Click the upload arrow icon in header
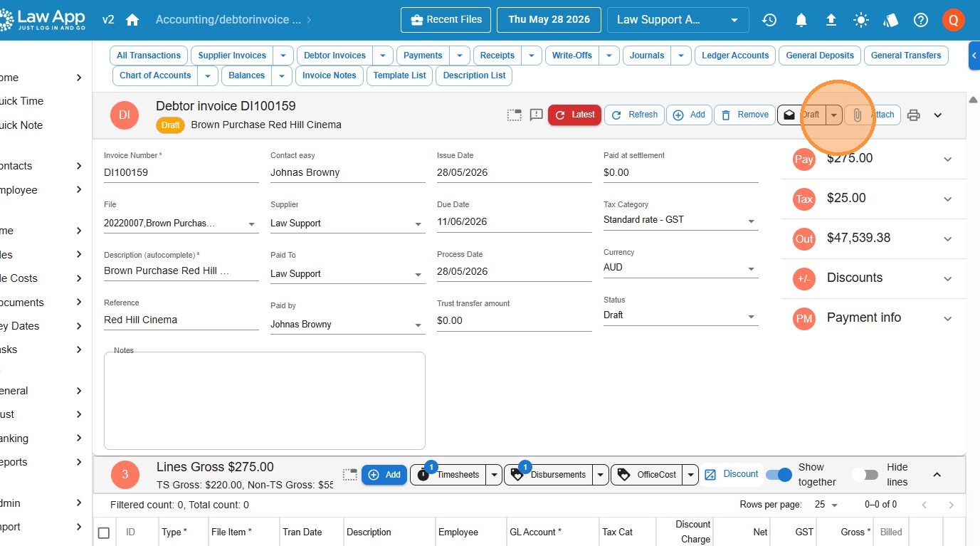 (831, 20)
